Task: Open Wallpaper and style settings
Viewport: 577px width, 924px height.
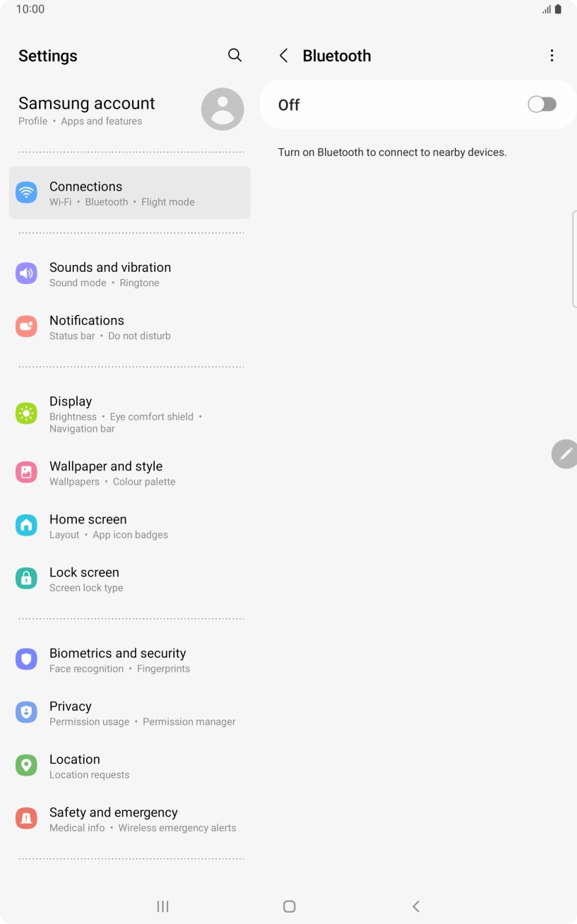Action: coord(130,473)
